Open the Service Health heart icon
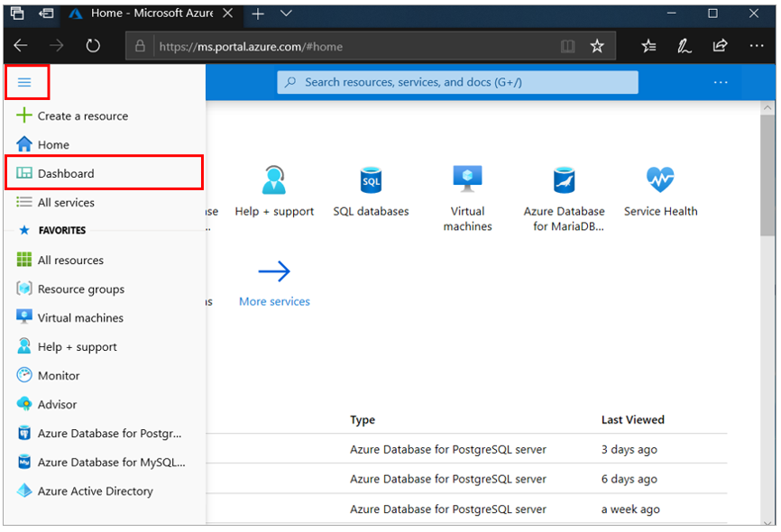 (660, 179)
